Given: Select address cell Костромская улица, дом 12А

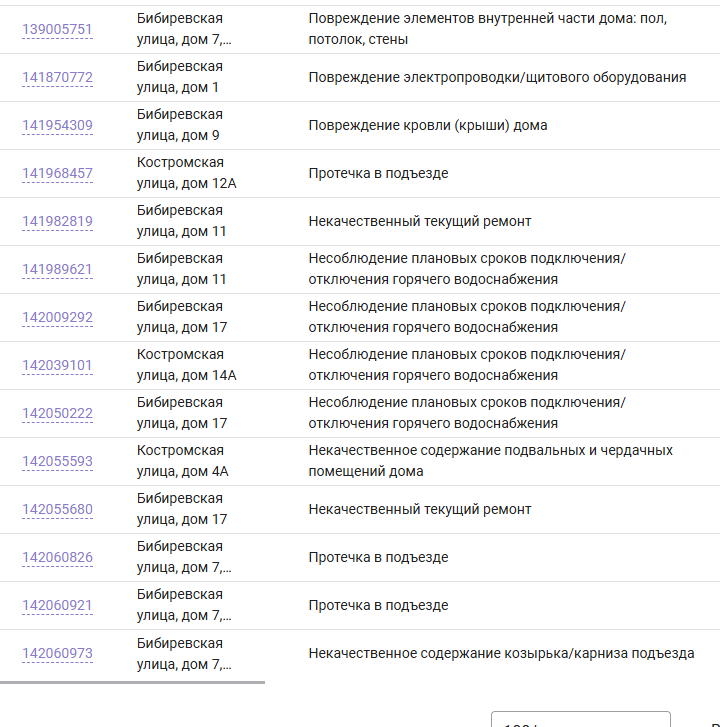Looking at the screenshot, I should [x=186, y=173].
